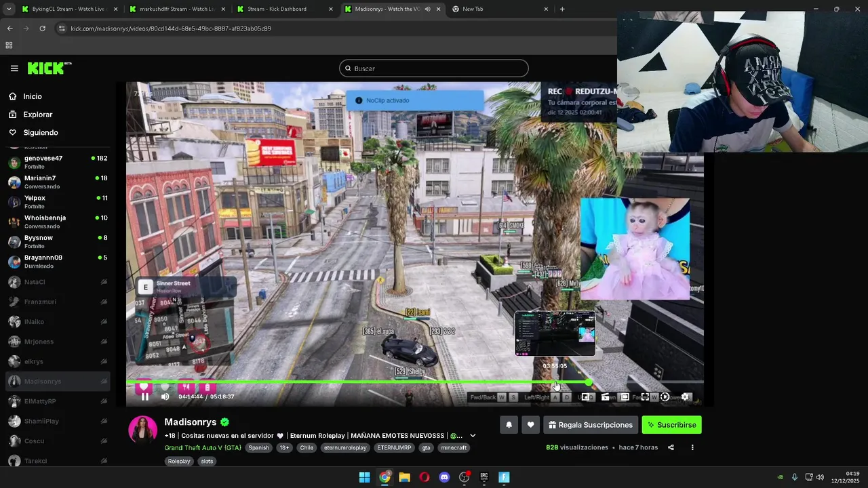This screenshot has width=868, height=488.
Task: Open Byysnow channel from the sidebar
Action: click(58, 241)
